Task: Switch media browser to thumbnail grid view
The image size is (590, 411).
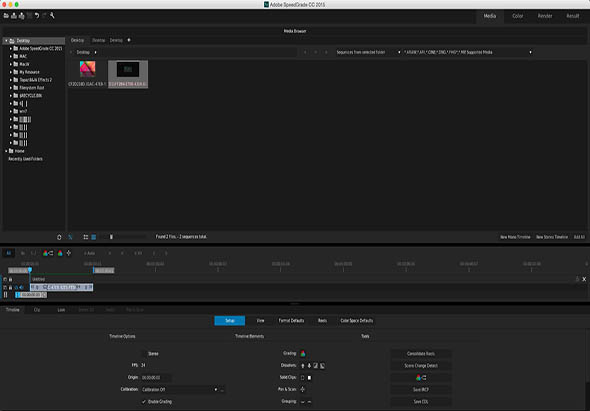Action: pyautogui.click(x=86, y=237)
